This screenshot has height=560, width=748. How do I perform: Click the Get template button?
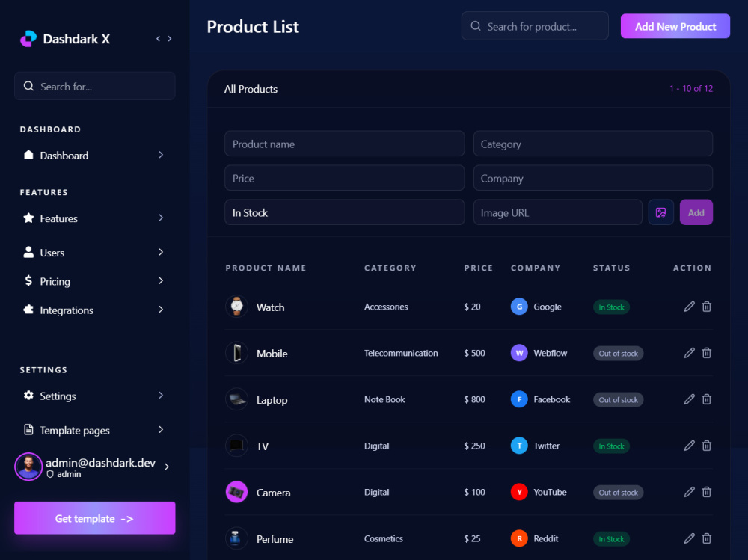(94, 518)
